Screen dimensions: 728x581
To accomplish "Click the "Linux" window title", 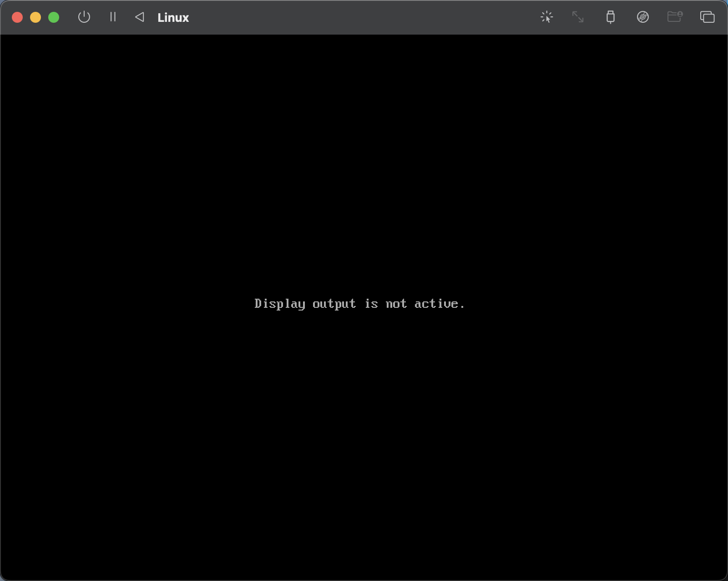I will point(173,18).
